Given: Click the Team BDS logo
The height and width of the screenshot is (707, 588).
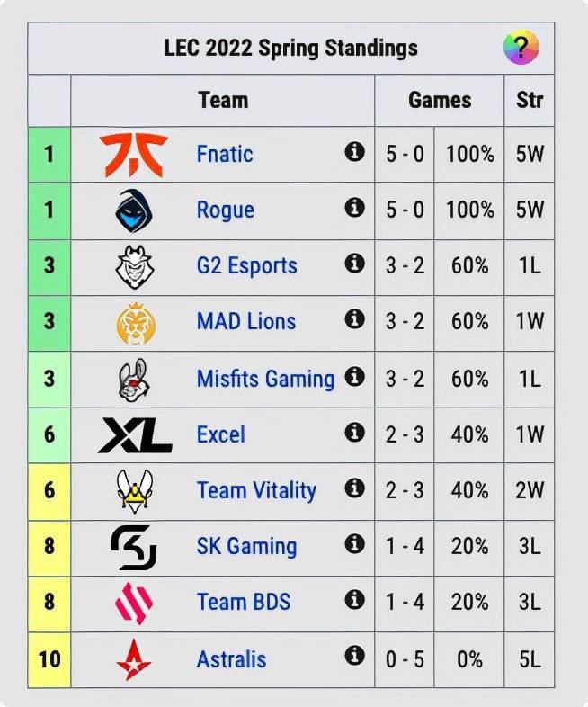Looking at the screenshot, I should tap(135, 603).
